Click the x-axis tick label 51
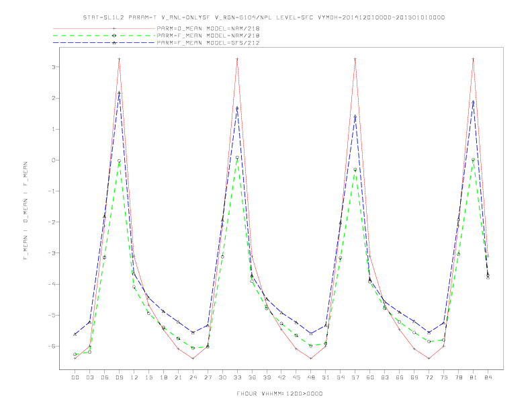Screen dimensions: 532x411 coord(326,377)
